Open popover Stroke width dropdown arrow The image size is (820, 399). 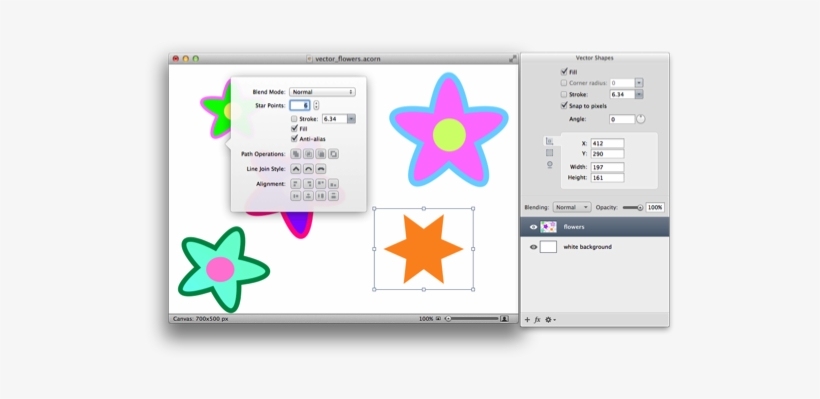351,119
